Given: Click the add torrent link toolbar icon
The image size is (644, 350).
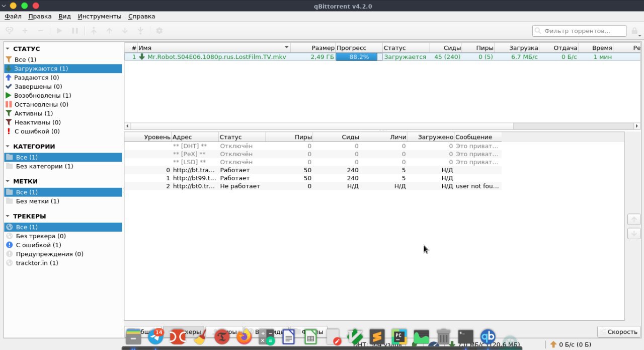Looking at the screenshot, I should (10, 31).
